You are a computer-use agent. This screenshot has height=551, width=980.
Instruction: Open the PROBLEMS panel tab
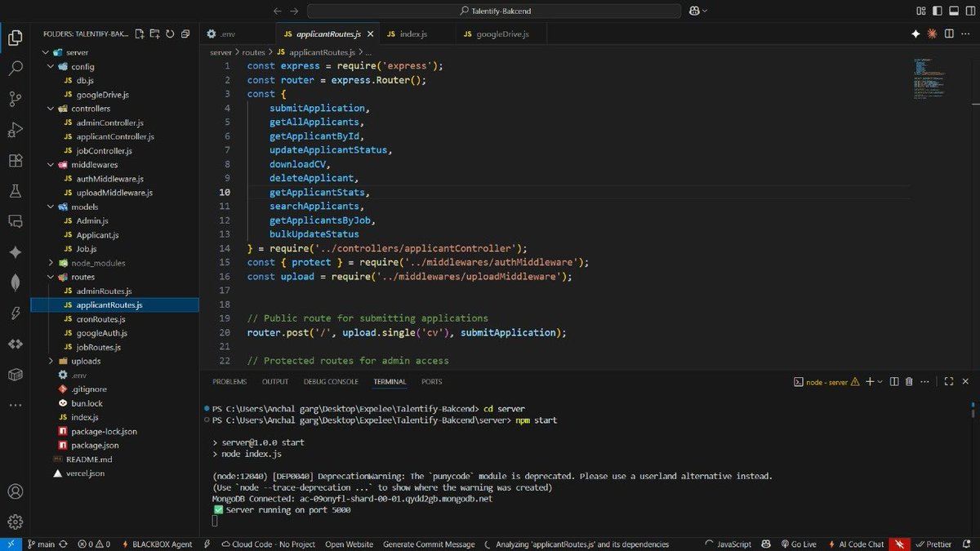[229, 382]
